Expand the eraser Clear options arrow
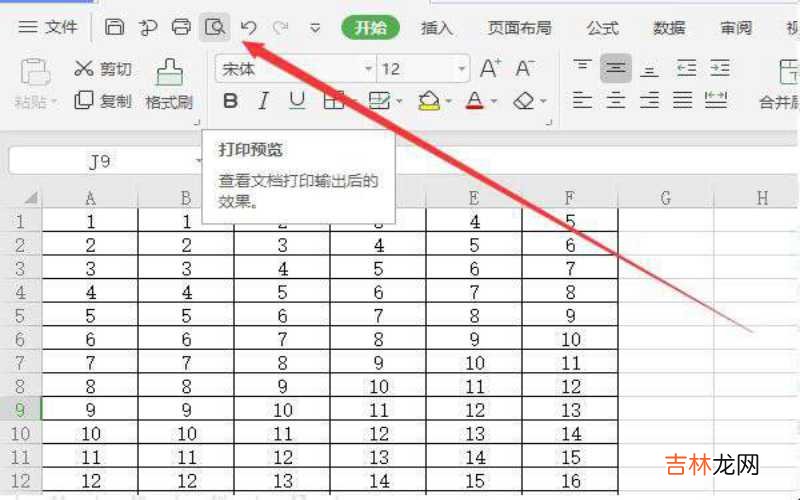The image size is (800, 500). click(543, 101)
